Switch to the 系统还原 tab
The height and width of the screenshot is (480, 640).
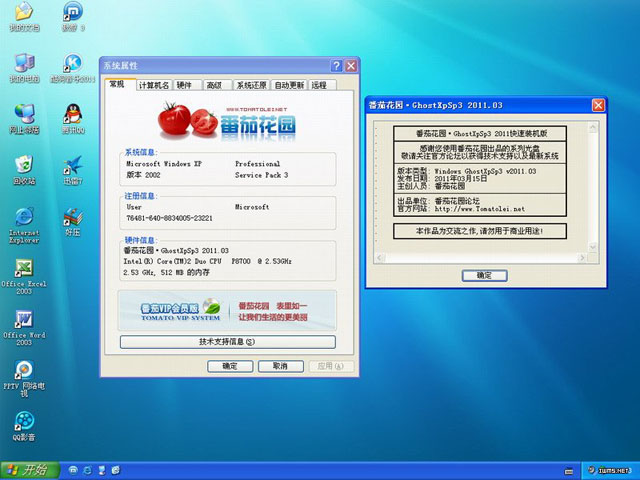coord(251,85)
